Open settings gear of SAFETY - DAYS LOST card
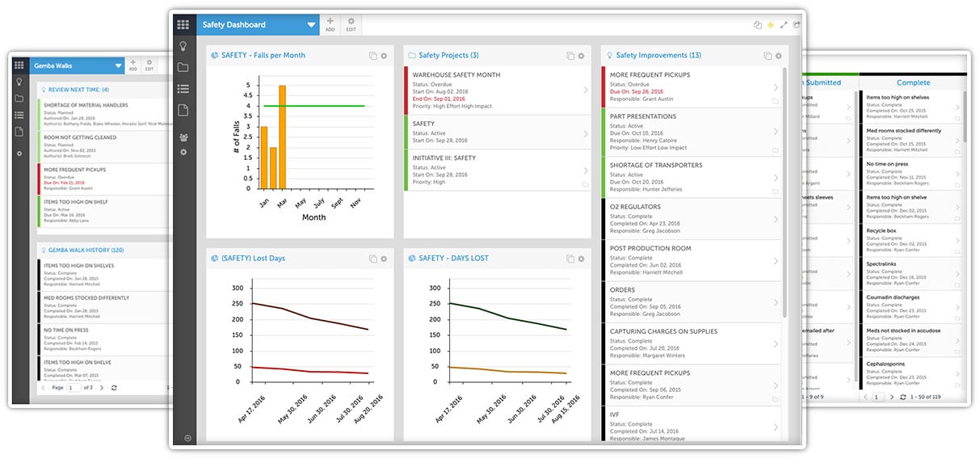 coord(582,259)
